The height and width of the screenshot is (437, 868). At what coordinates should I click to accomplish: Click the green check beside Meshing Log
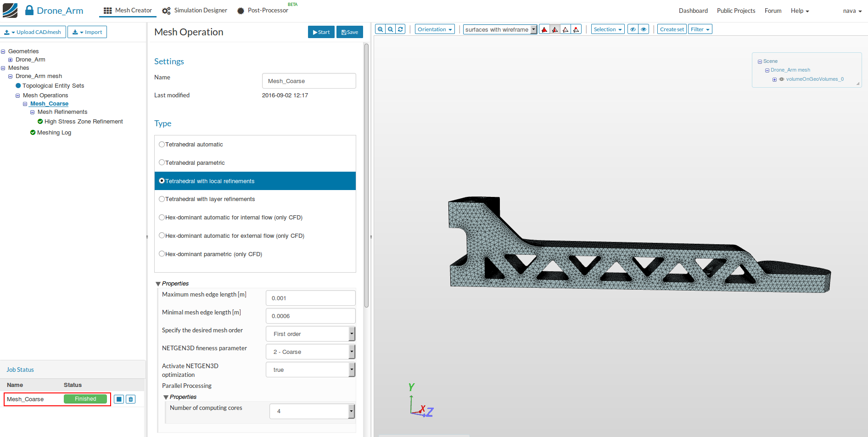point(33,133)
